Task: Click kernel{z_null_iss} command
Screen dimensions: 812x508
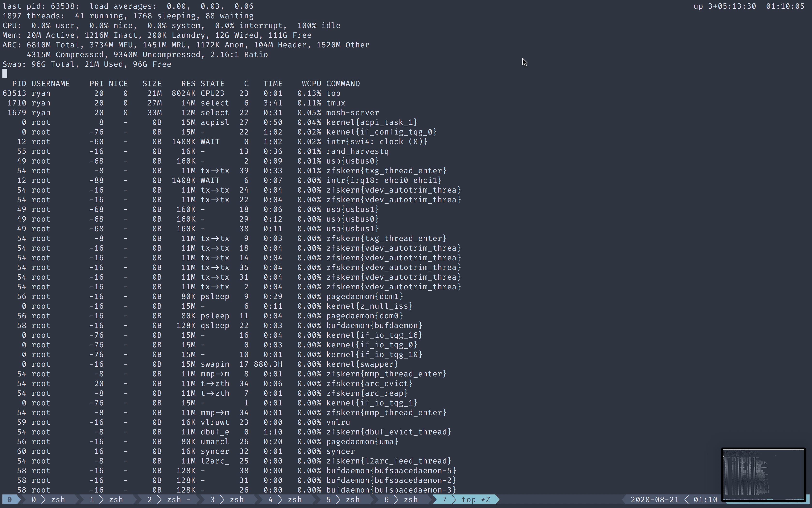Action: (x=370, y=306)
